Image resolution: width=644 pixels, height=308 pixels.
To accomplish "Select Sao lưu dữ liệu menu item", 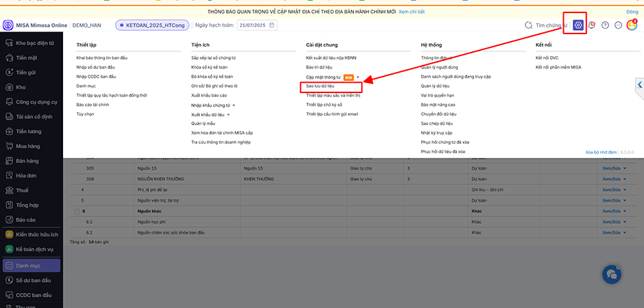I will point(319,87).
